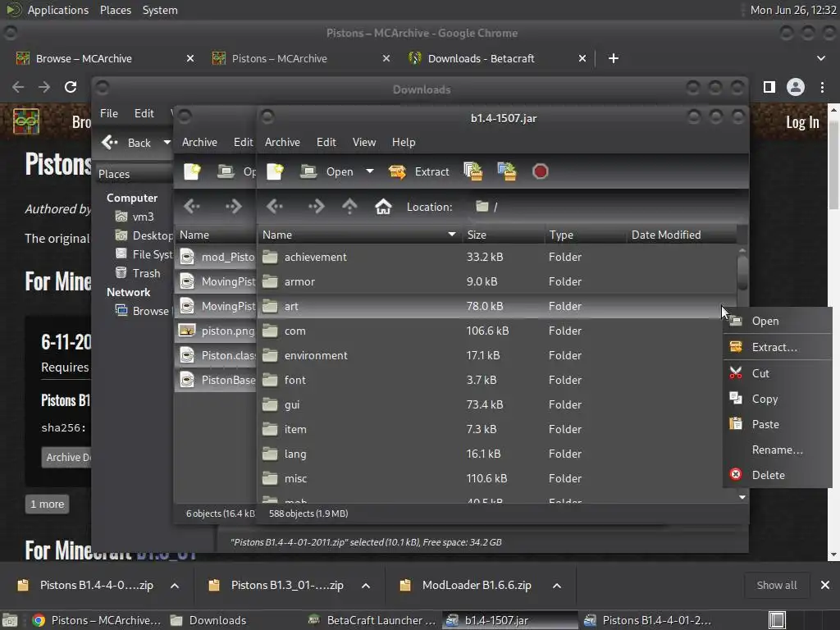Click the New archive icon in b1.4-1507.jar toolbar

click(x=275, y=171)
